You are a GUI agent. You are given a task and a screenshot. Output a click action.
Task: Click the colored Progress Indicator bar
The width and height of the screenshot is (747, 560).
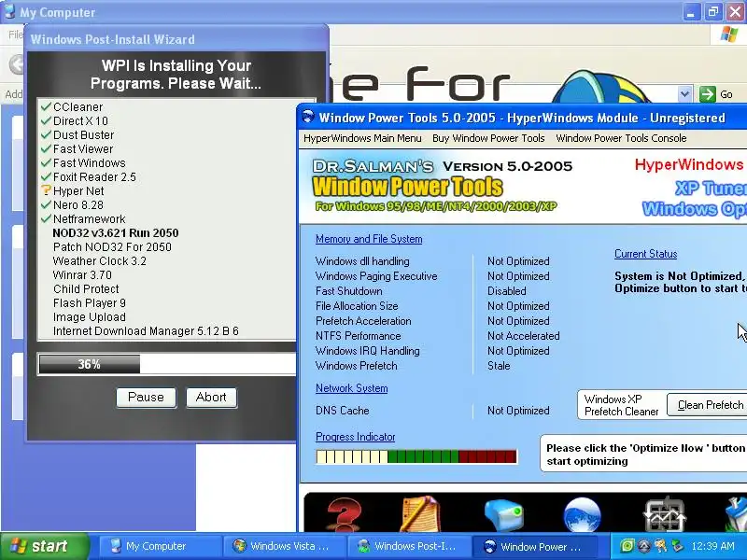tap(416, 456)
